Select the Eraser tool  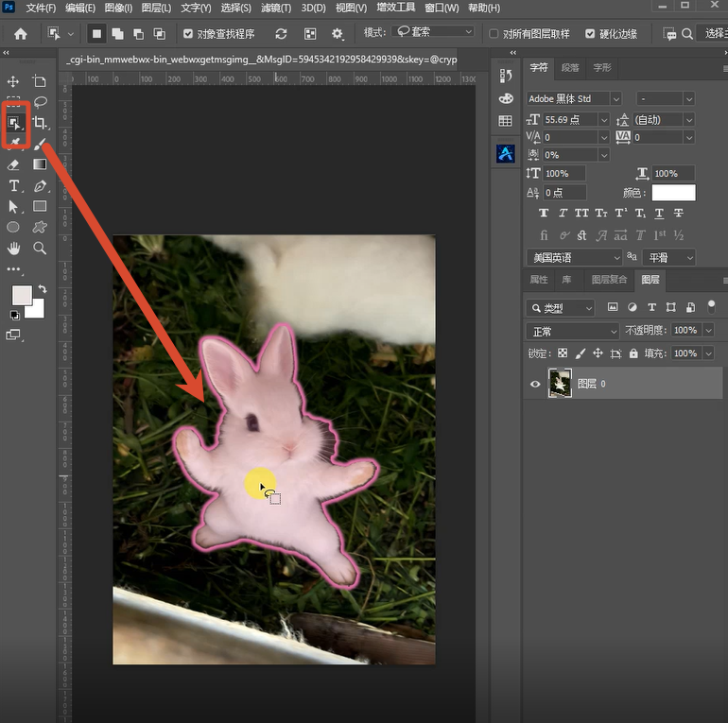click(13, 164)
